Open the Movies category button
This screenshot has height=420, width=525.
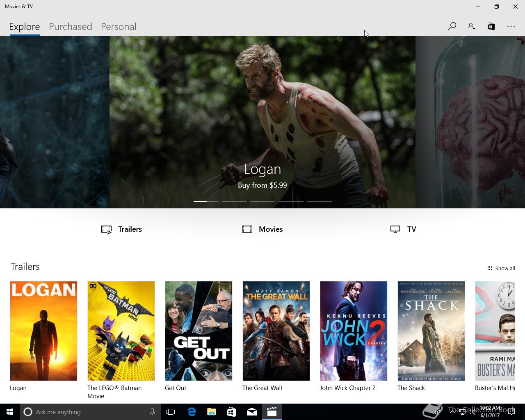point(262,229)
